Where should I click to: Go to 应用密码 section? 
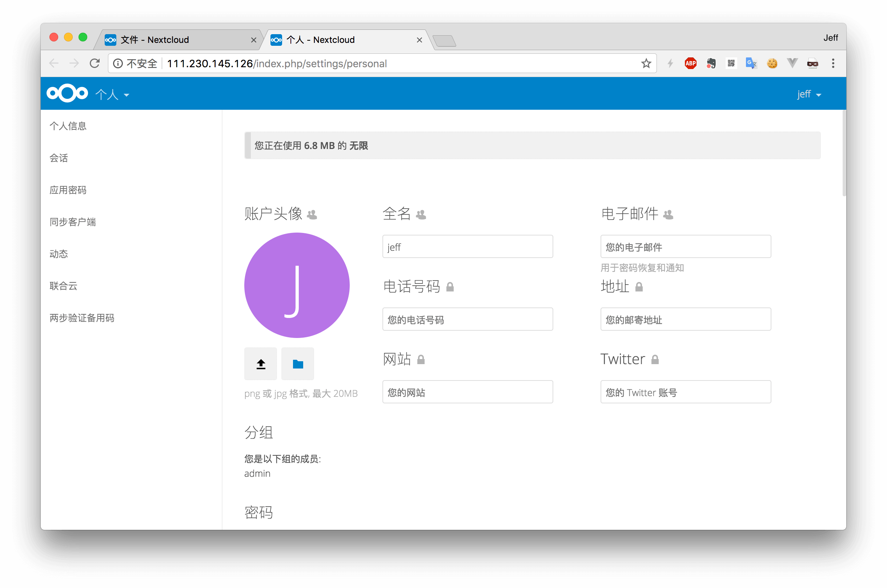[68, 190]
